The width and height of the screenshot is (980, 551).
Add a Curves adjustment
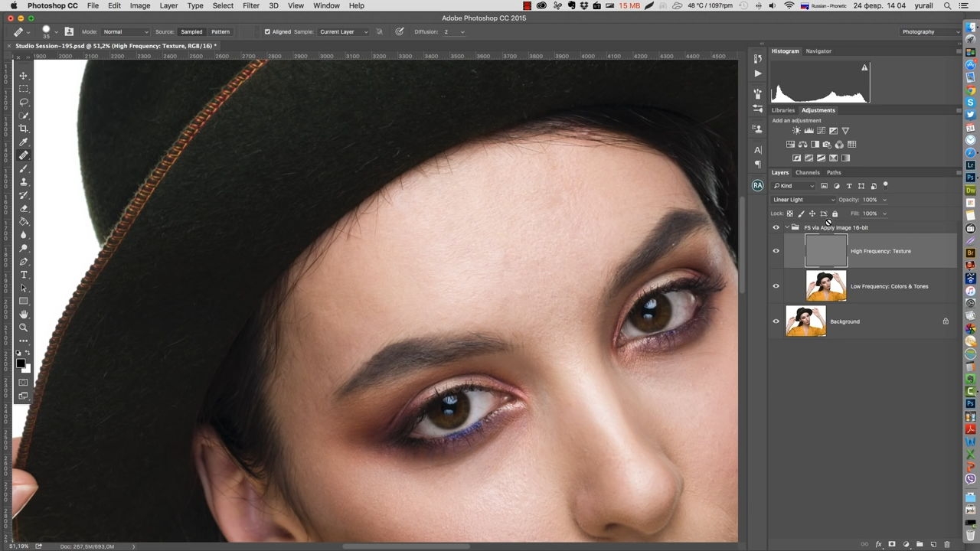click(821, 131)
